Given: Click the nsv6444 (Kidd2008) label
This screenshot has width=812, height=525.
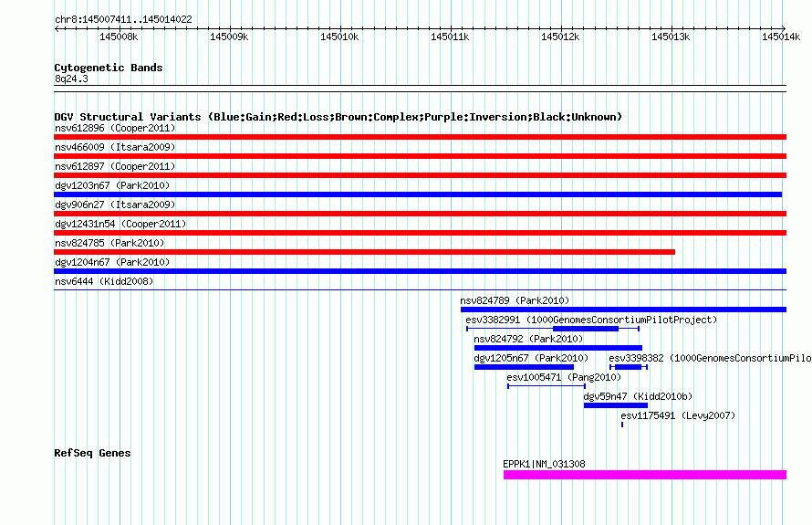Looking at the screenshot, I should tap(104, 281).
